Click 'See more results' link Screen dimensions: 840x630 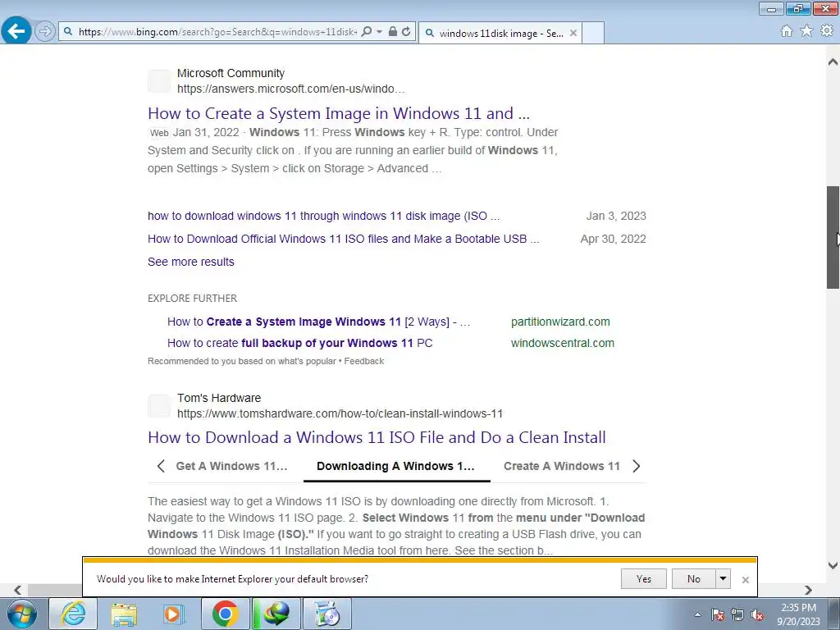[190, 262]
